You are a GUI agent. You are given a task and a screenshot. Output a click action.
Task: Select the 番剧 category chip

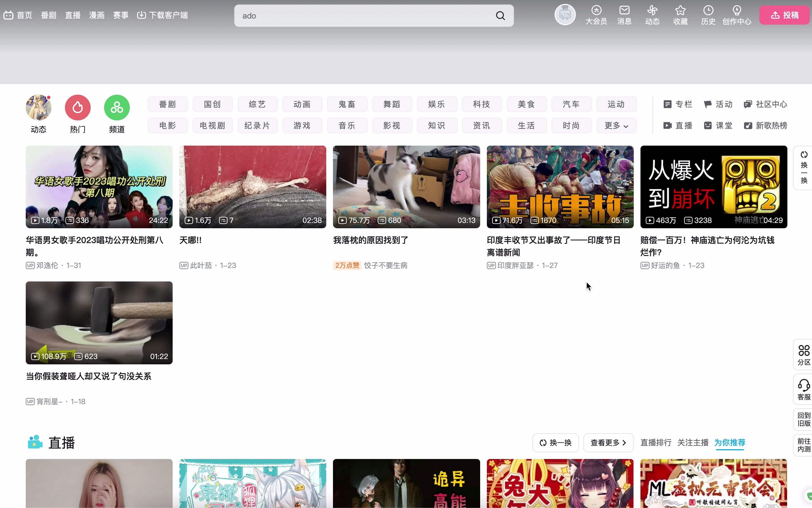pos(168,104)
